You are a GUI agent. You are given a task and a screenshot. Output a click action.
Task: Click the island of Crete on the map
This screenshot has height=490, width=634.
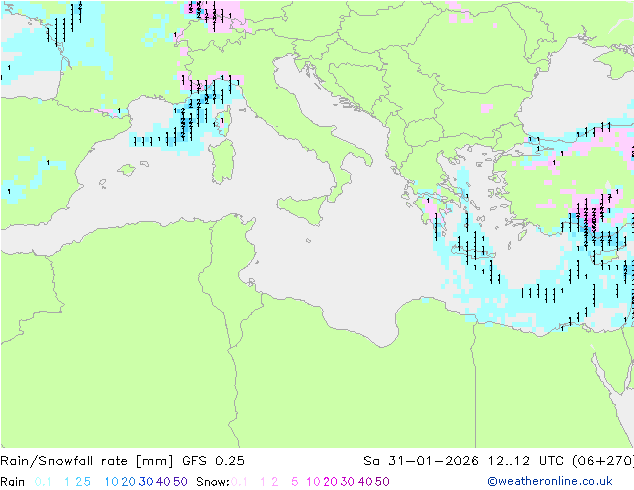point(474,253)
